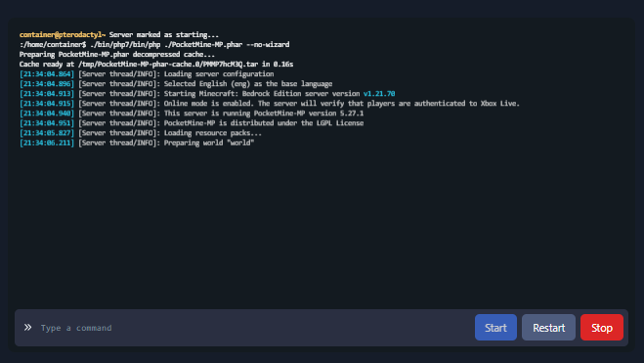Click the 'Online mode is enabled' log message
Viewport: 644px width, 363px height.
[342, 104]
